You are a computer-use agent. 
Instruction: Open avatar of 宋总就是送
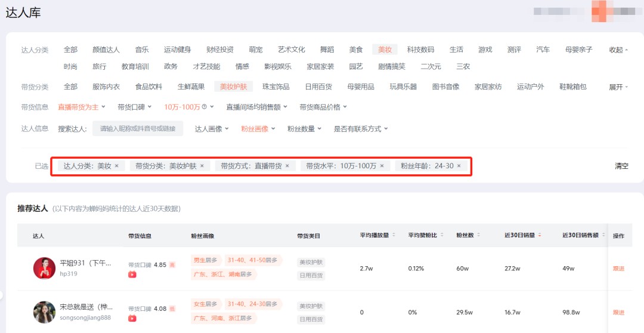point(44,313)
